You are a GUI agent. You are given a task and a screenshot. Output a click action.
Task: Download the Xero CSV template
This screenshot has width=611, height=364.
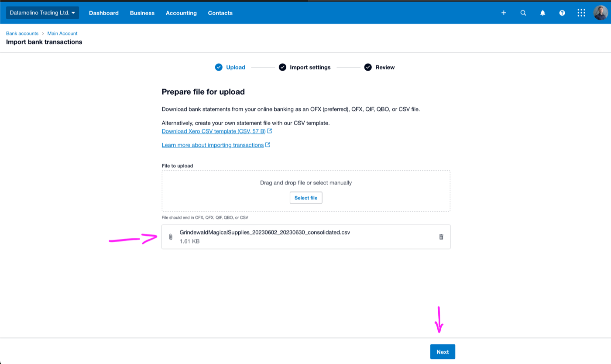[x=213, y=131]
